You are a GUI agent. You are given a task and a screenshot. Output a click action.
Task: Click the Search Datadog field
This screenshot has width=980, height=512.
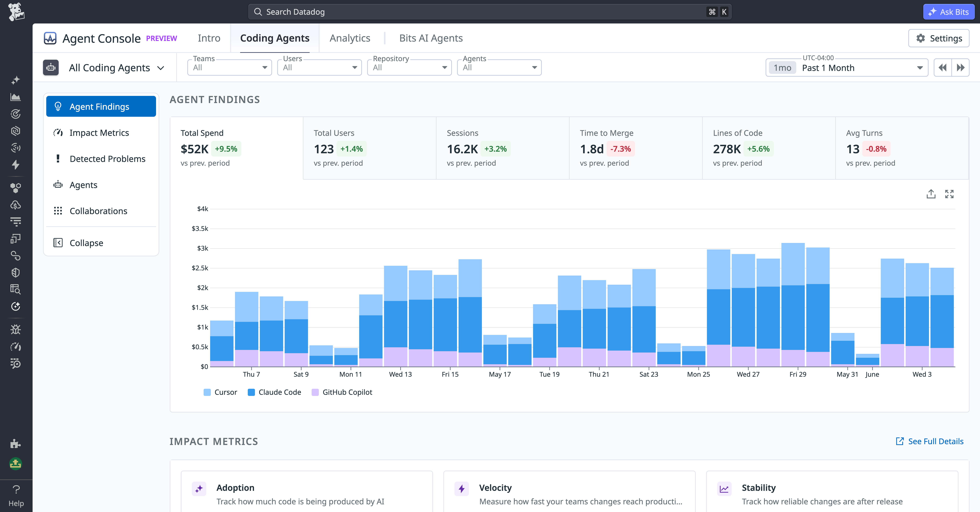pos(490,12)
